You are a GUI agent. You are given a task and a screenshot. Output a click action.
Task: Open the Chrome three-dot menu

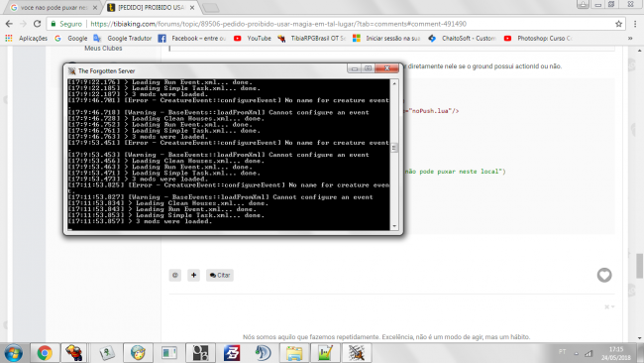635,24
